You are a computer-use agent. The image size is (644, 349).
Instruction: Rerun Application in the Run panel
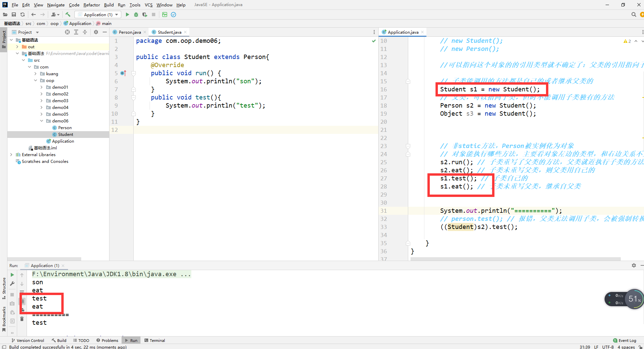point(12,275)
